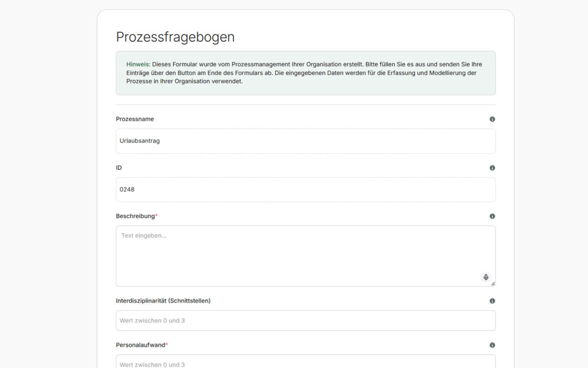Click the Personalaufwand field label
Image resolution: width=588 pixels, height=368 pixels.
pyautogui.click(x=140, y=345)
